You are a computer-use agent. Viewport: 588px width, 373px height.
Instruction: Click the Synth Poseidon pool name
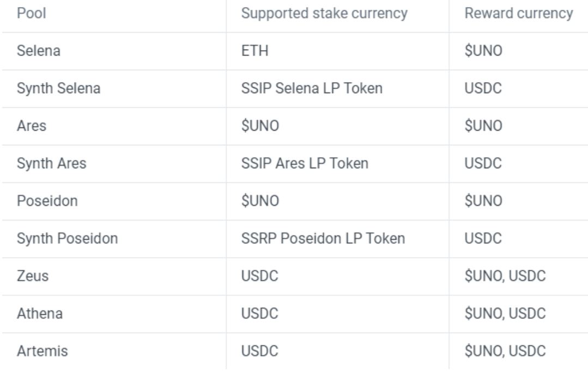click(x=68, y=239)
